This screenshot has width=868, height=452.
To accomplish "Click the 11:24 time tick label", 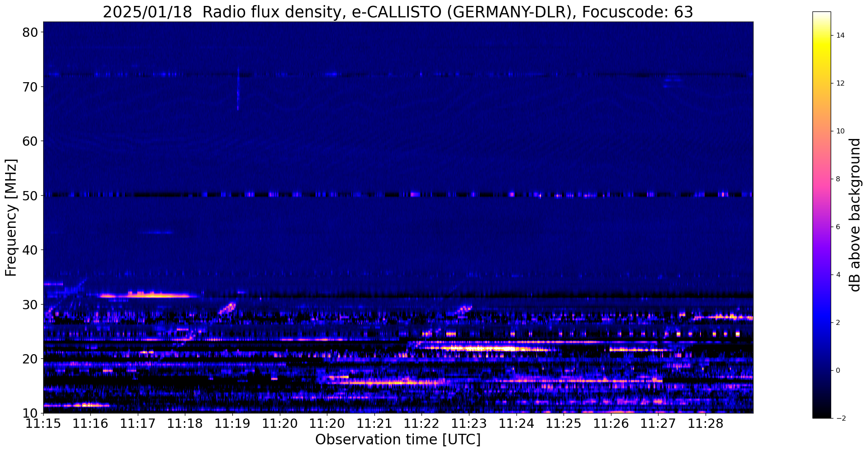I will tap(516, 424).
